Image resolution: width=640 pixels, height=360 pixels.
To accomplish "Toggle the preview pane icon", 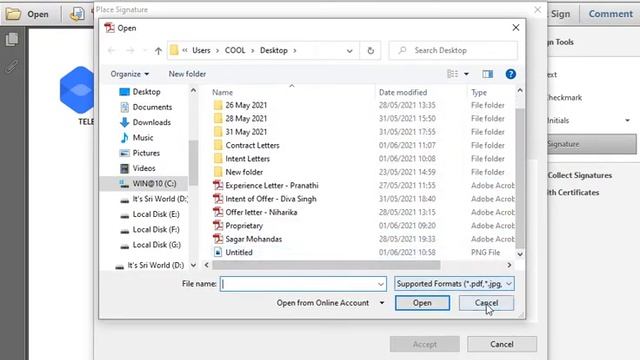I will tap(487, 74).
